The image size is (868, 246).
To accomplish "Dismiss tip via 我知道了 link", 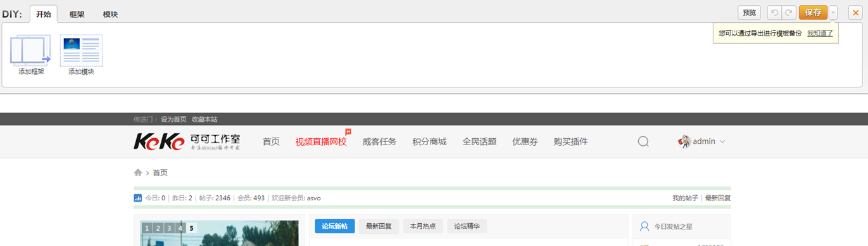I will 820,33.
